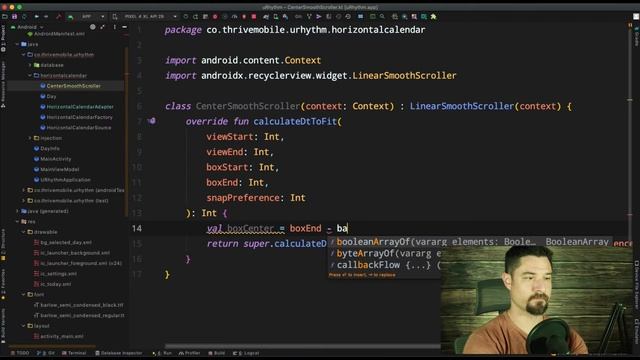Screen dimensions: 640x360
Task: Click the Sync toolbar icon
Action: pos(24,17)
